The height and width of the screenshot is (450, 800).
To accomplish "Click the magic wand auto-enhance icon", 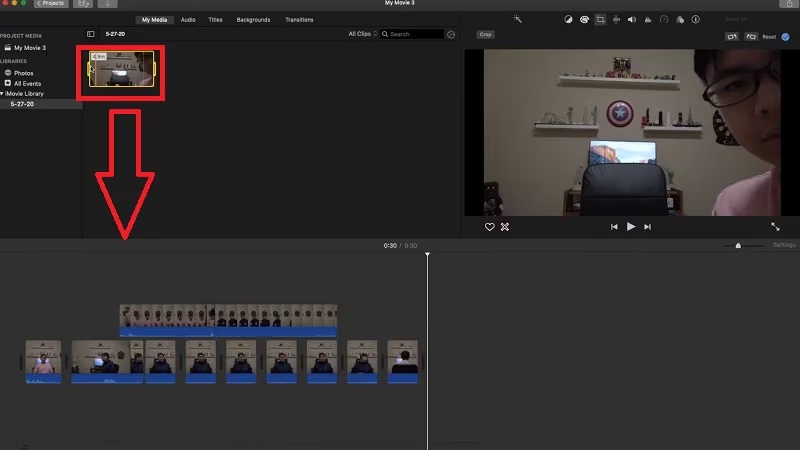I will [517, 19].
